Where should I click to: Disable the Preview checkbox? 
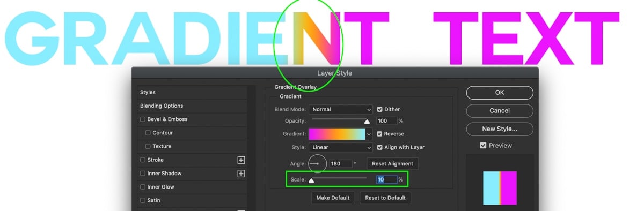pyautogui.click(x=483, y=146)
